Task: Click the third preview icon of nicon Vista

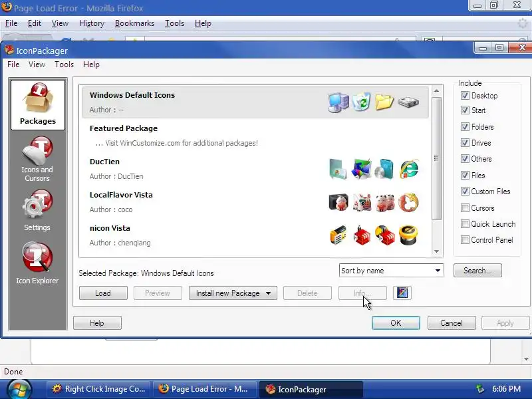Action: (385, 235)
